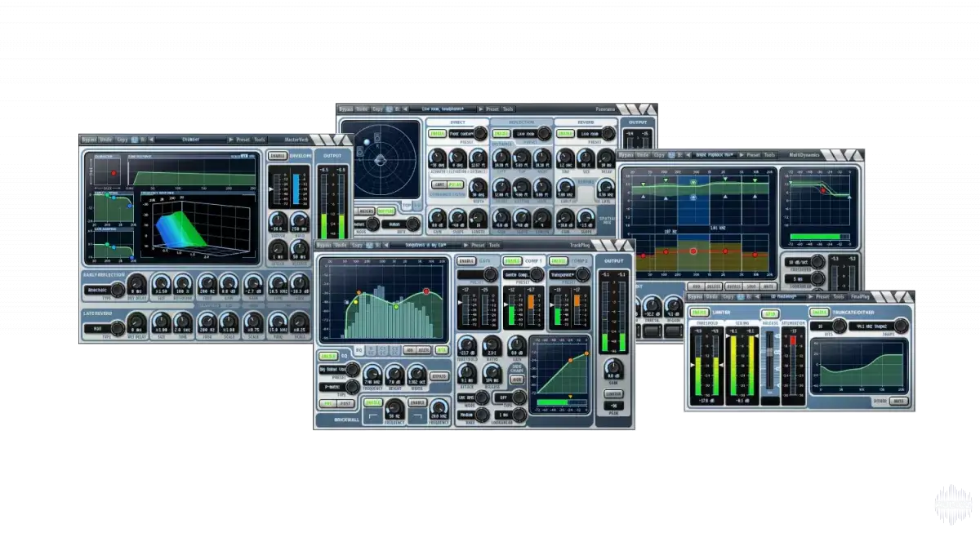The image size is (980, 533).
Task: Toggle the EQ Enable button in TrackPlug
Action: (327, 356)
